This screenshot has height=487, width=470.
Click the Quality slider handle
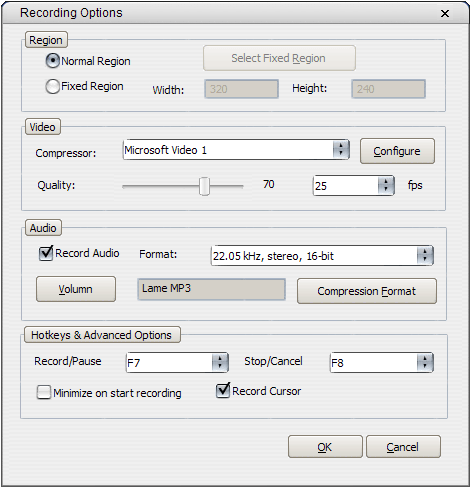click(204, 186)
